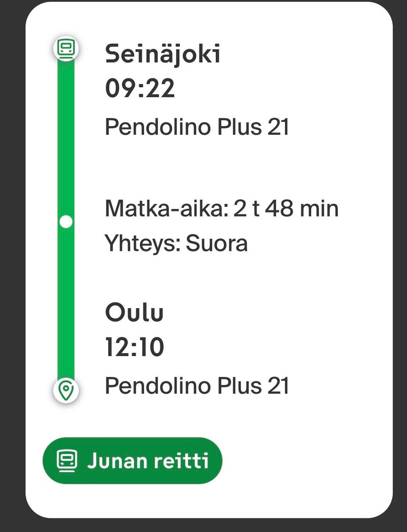This screenshot has width=407, height=532.
Task: Click Pendolino Plus 21 under Seinäjoki
Action: [x=197, y=127]
